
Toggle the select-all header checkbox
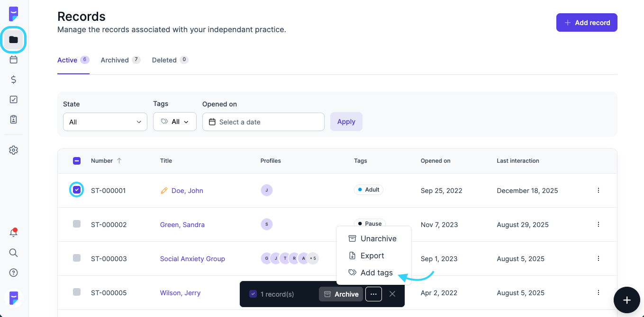click(x=77, y=161)
